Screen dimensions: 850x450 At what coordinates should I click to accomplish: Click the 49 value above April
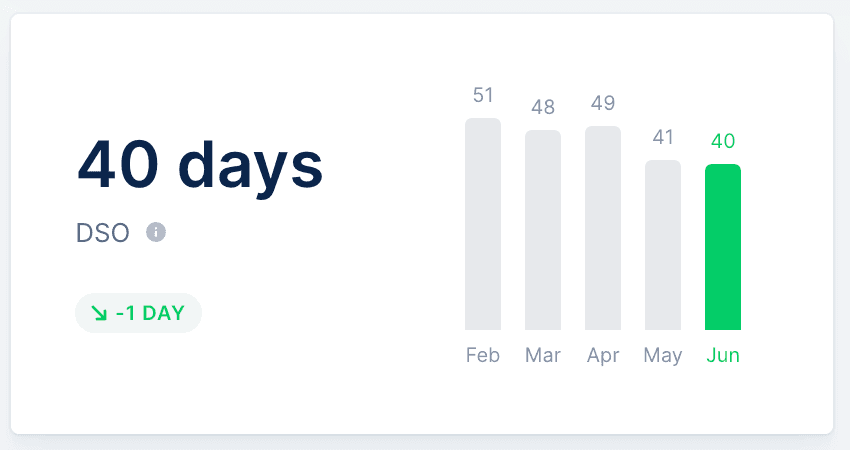603,103
